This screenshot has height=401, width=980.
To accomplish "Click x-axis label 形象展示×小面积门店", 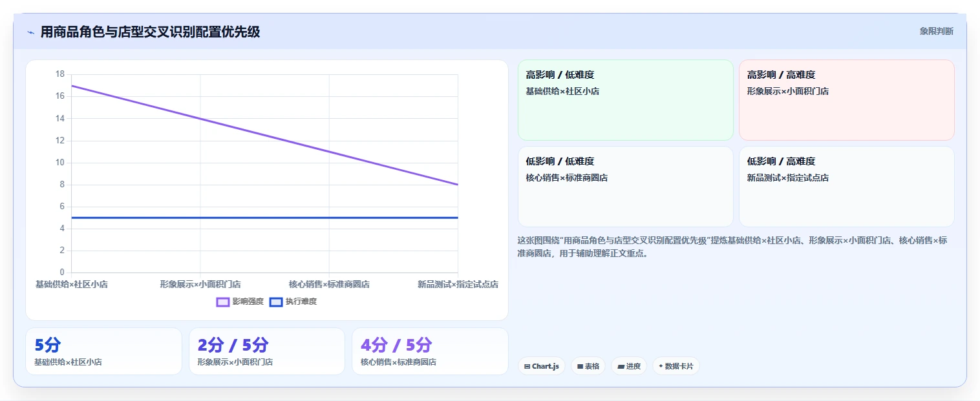I will click(x=200, y=284).
